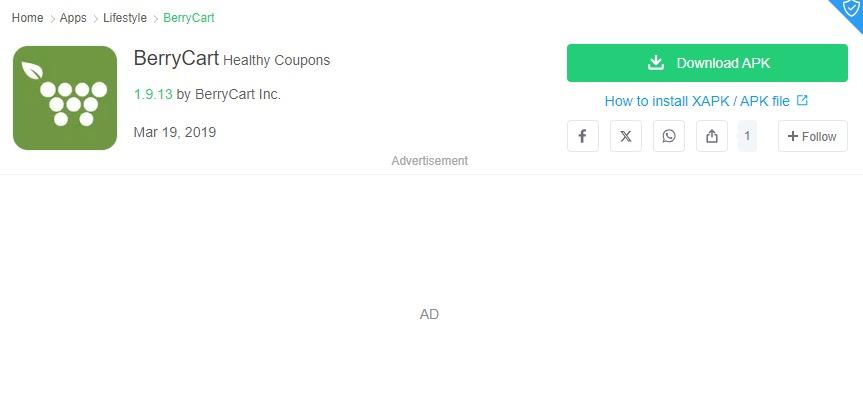Open the Apps breadcrumb link

[x=73, y=18]
